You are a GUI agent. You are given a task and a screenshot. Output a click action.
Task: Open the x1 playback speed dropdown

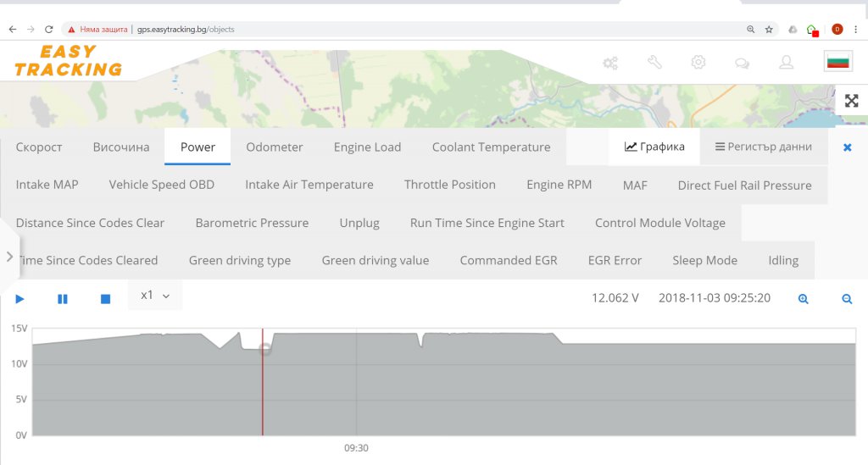(x=155, y=296)
